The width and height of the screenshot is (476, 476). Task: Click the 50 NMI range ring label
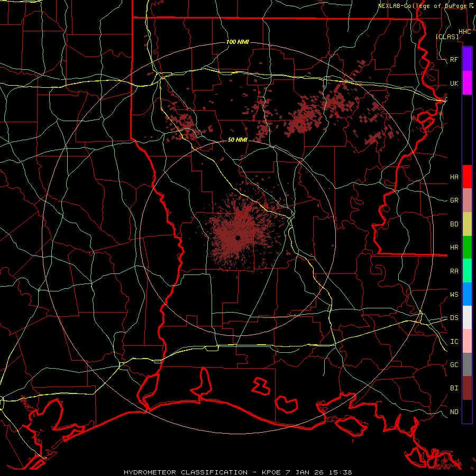pyautogui.click(x=237, y=140)
